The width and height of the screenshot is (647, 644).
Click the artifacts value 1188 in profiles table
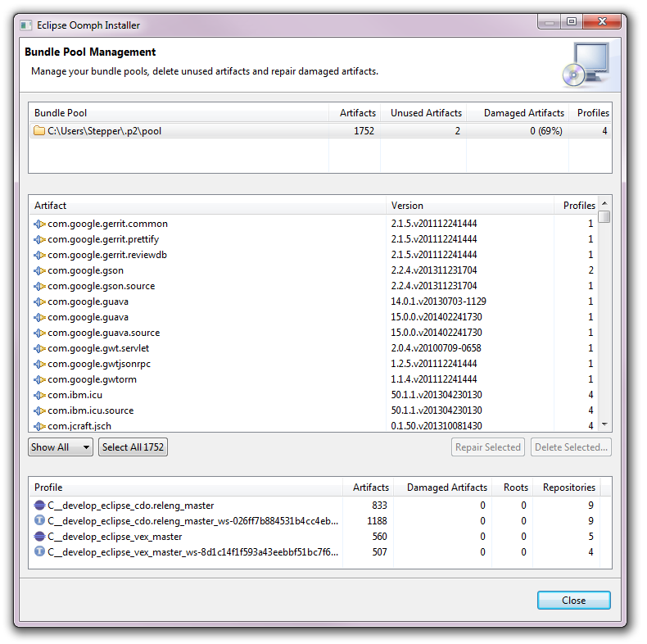click(377, 521)
